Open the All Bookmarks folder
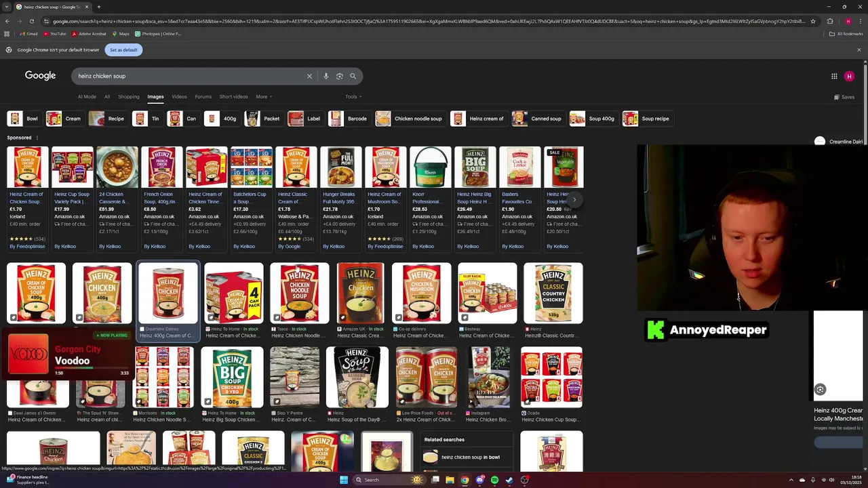This screenshot has height=488, width=868. (x=846, y=33)
